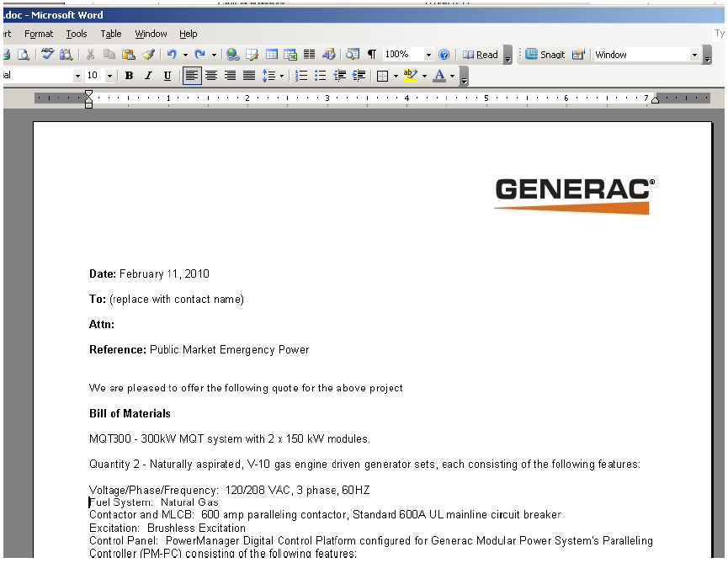The width and height of the screenshot is (728, 563).
Task: Apply the Outside Border button
Action: (x=382, y=76)
